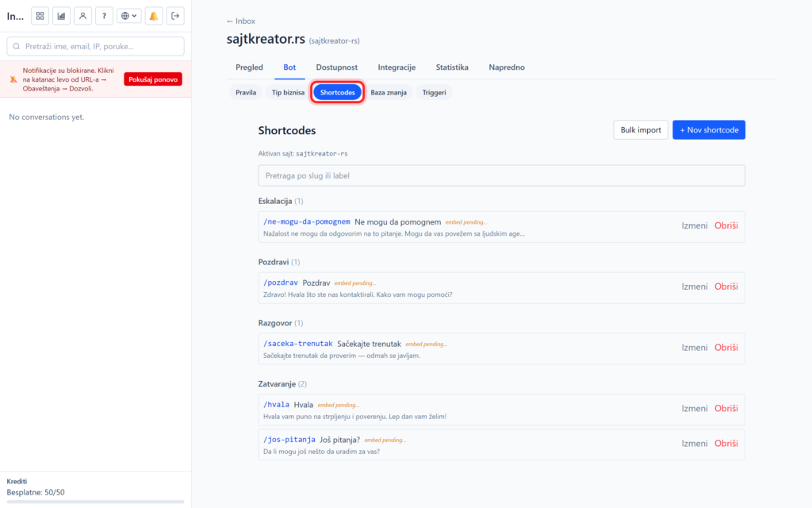The image size is (812, 508).
Task: Create a new shortcode with + Nov shortcode
Action: pos(709,130)
